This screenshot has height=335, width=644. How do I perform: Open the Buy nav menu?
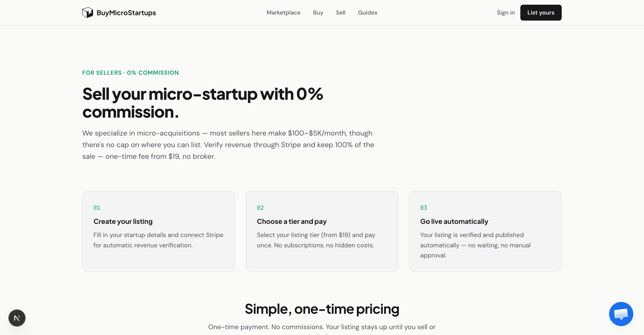(318, 13)
